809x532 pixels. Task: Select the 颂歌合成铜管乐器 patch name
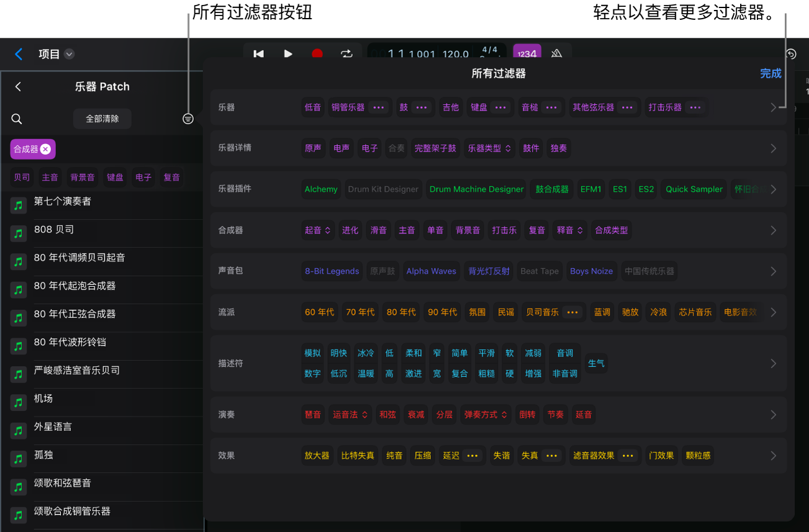point(72,512)
